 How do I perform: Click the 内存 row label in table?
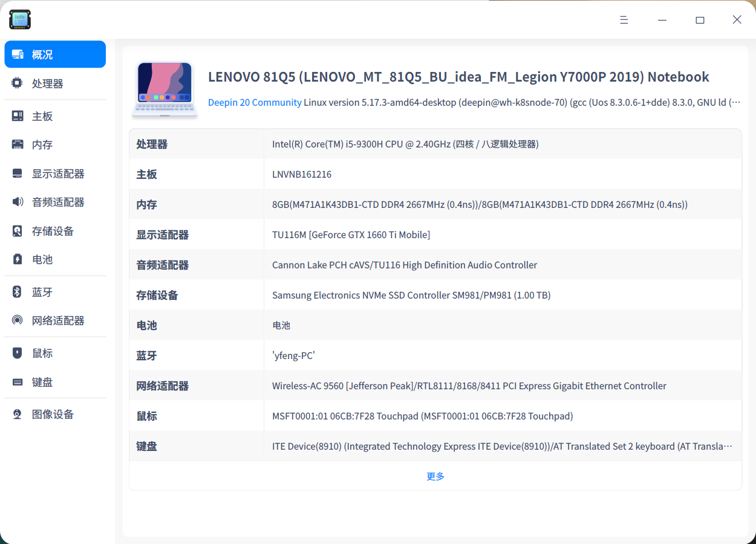pos(146,204)
